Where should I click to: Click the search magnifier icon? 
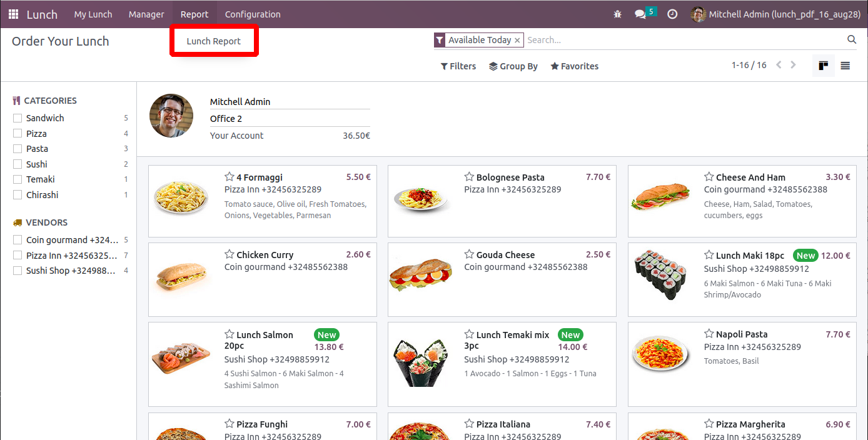(x=852, y=39)
